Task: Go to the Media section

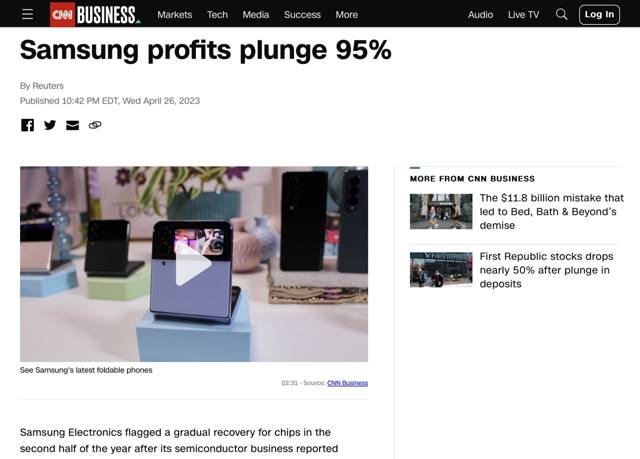Action: coord(256,15)
